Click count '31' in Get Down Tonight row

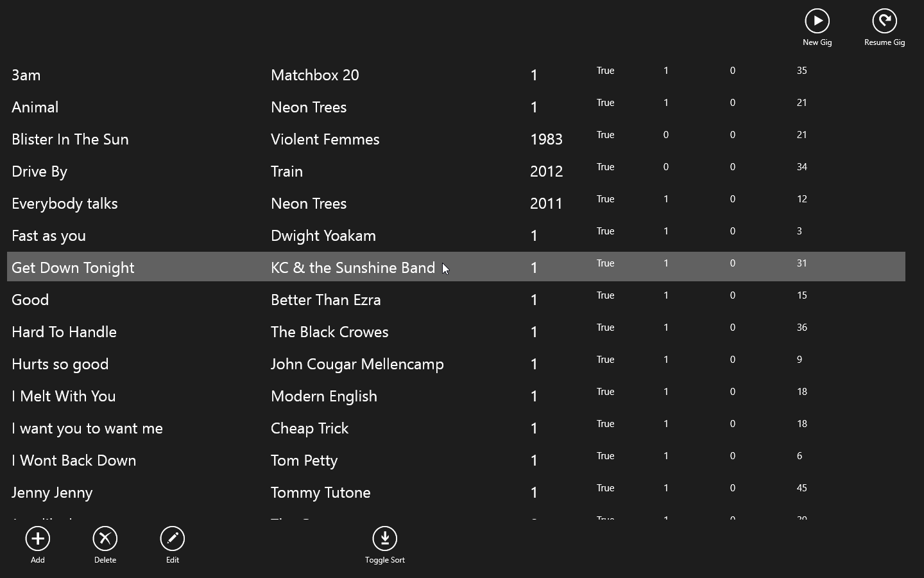pyautogui.click(x=802, y=263)
